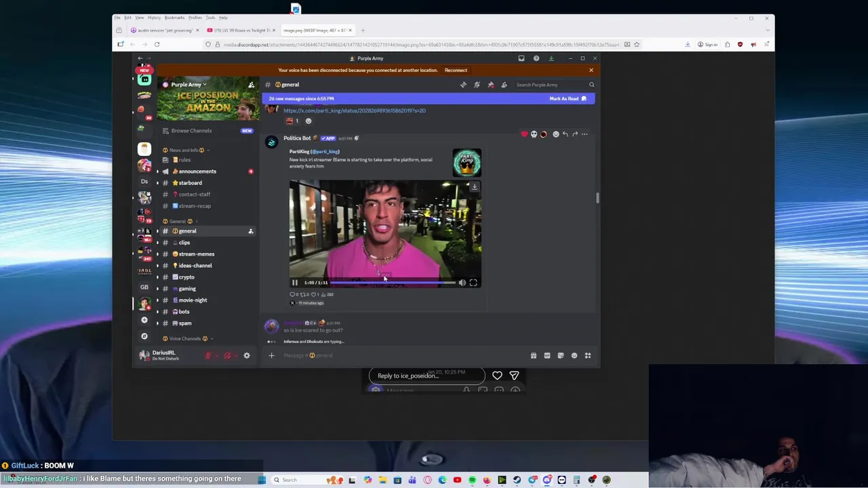
Task: Open notification settings bell in channel header
Action: tap(477, 85)
